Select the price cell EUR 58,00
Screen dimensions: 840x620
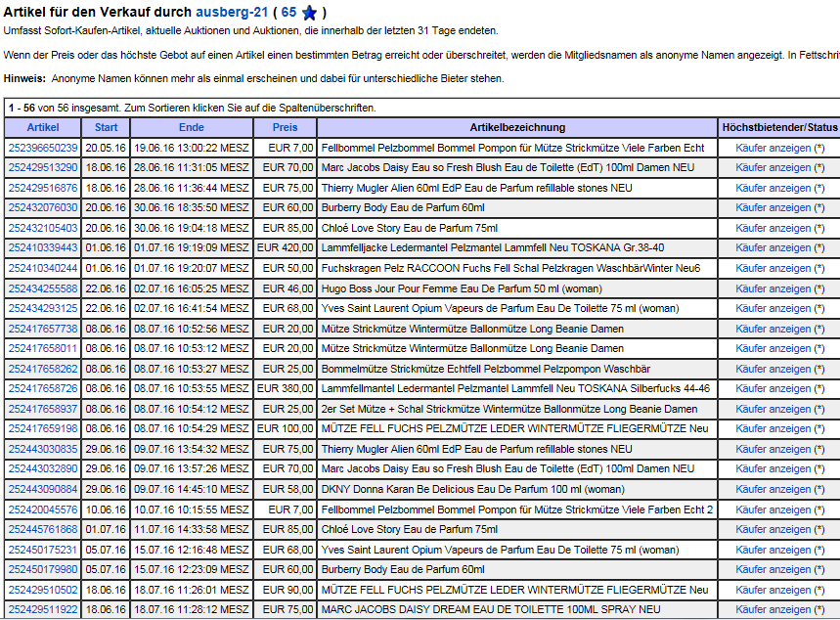(287, 490)
